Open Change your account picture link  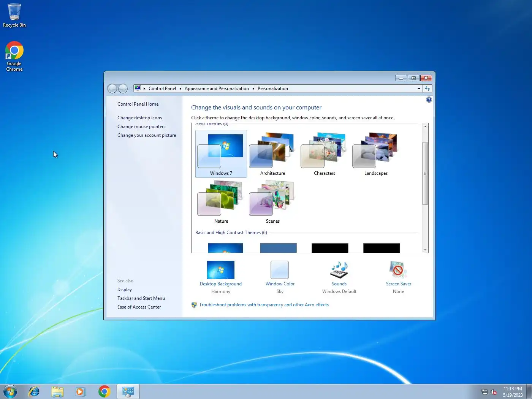tap(147, 135)
